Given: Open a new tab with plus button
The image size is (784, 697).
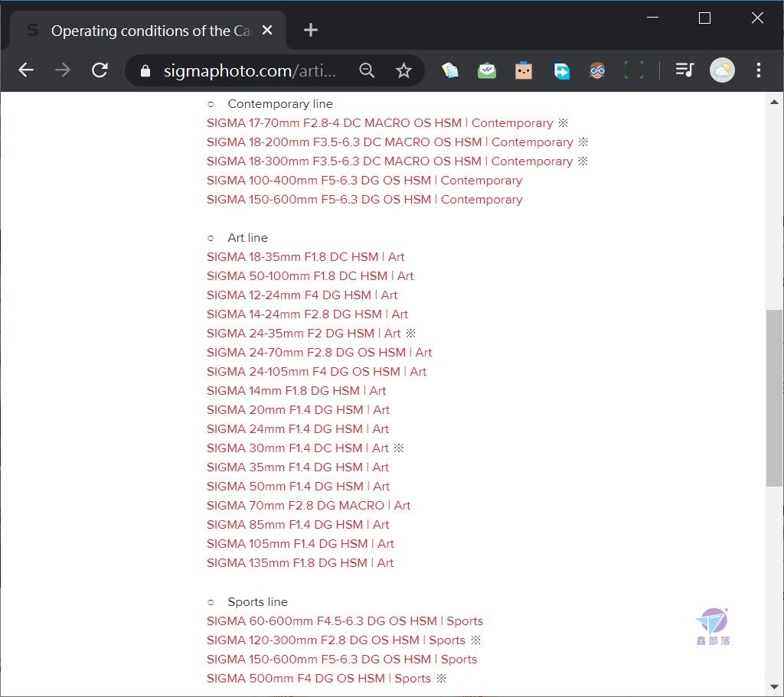Looking at the screenshot, I should (311, 30).
